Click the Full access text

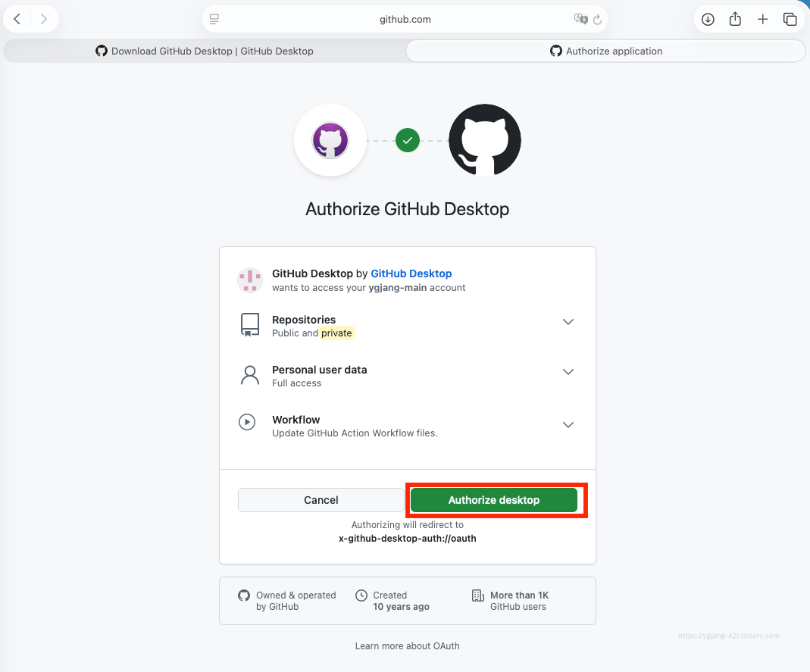pos(296,383)
